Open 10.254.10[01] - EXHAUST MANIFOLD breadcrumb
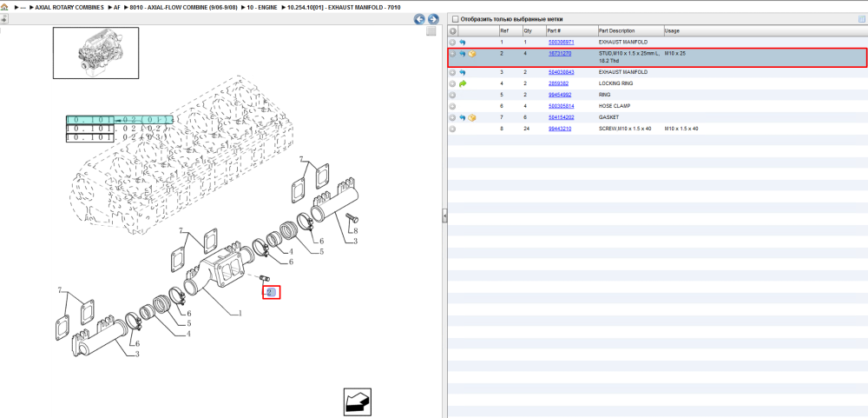Screen dimensions: 868x418 pos(344,7)
